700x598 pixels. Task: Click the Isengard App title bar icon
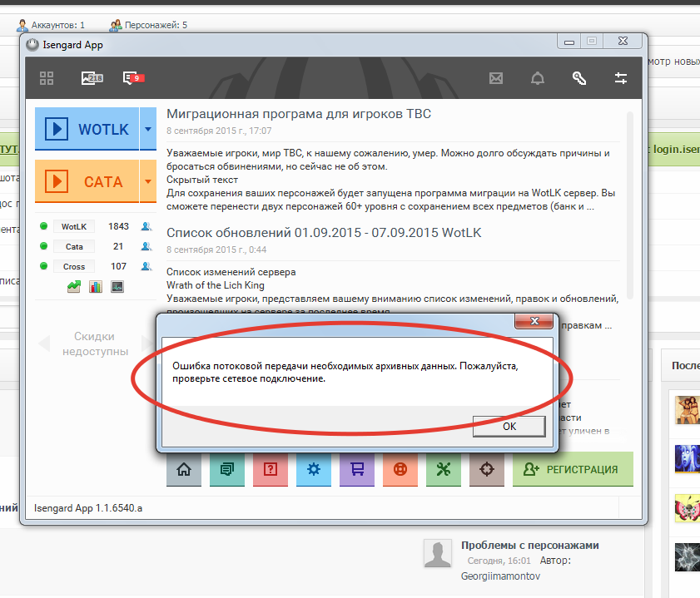coord(32,45)
